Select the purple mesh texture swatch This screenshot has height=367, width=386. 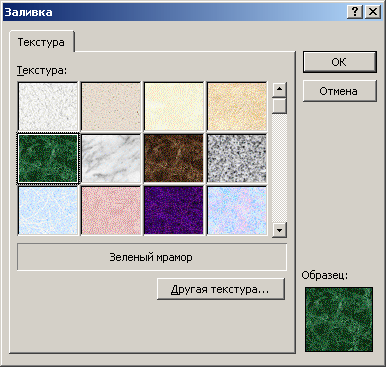(174, 210)
